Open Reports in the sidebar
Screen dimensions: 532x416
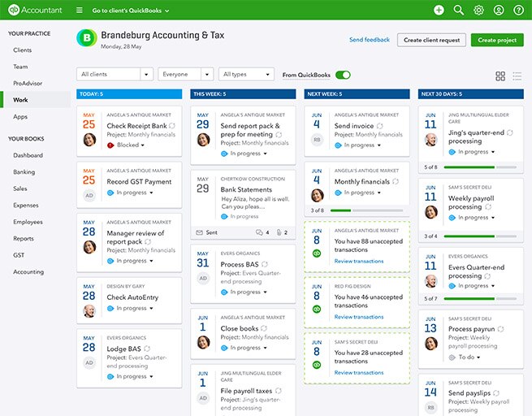coord(24,239)
